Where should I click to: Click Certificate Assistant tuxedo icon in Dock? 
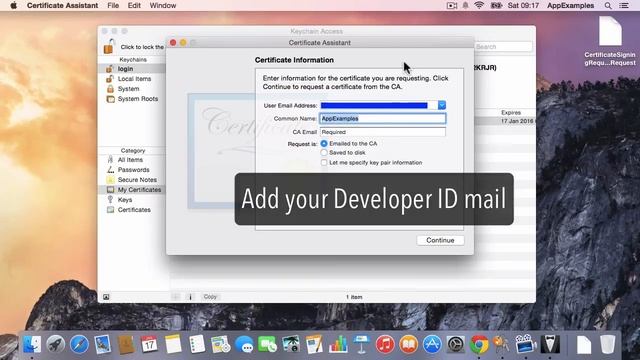pos(550,344)
